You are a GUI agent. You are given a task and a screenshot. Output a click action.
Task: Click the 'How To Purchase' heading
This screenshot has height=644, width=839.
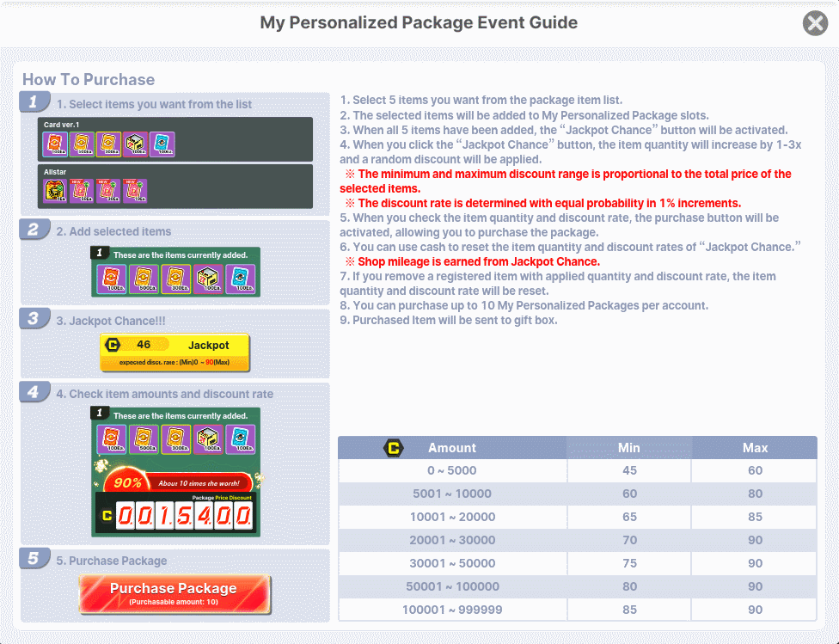click(x=89, y=80)
